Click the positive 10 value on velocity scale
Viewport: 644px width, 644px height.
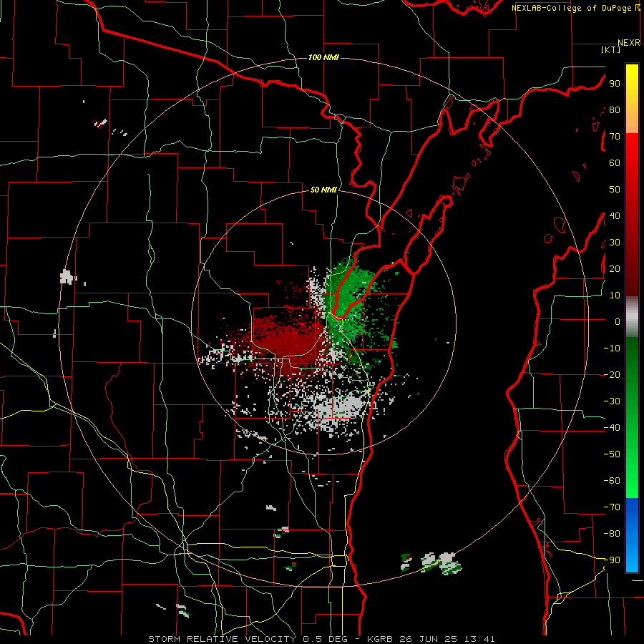click(615, 296)
